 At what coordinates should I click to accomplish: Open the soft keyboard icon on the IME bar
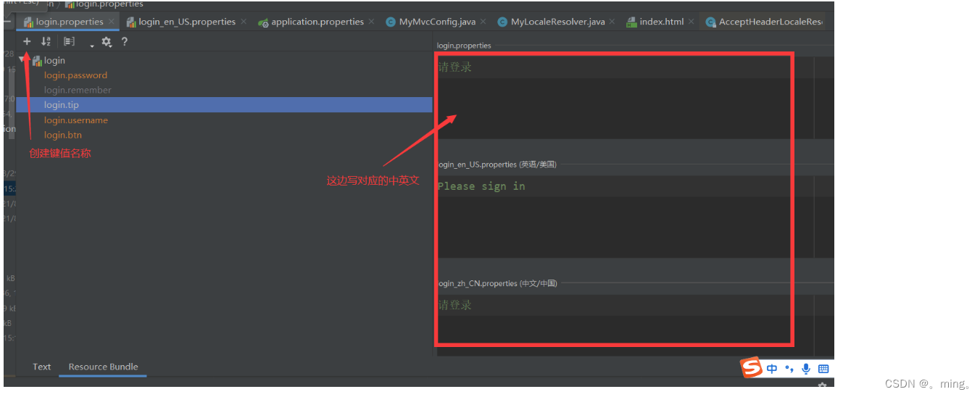pyautogui.click(x=823, y=369)
